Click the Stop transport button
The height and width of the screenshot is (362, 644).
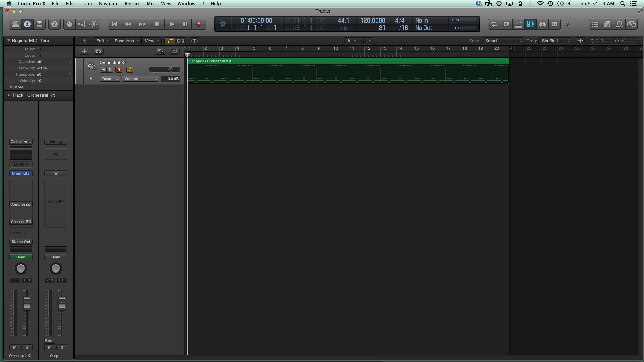point(157,24)
